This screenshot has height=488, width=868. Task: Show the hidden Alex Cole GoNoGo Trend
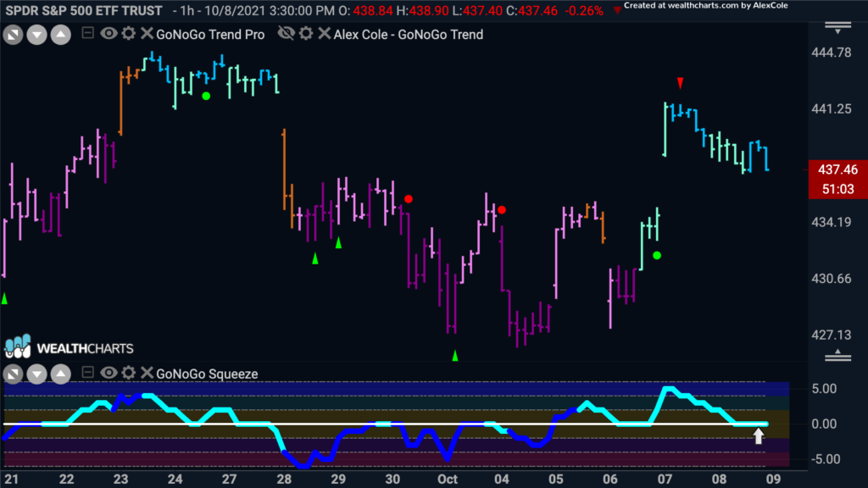coord(286,34)
